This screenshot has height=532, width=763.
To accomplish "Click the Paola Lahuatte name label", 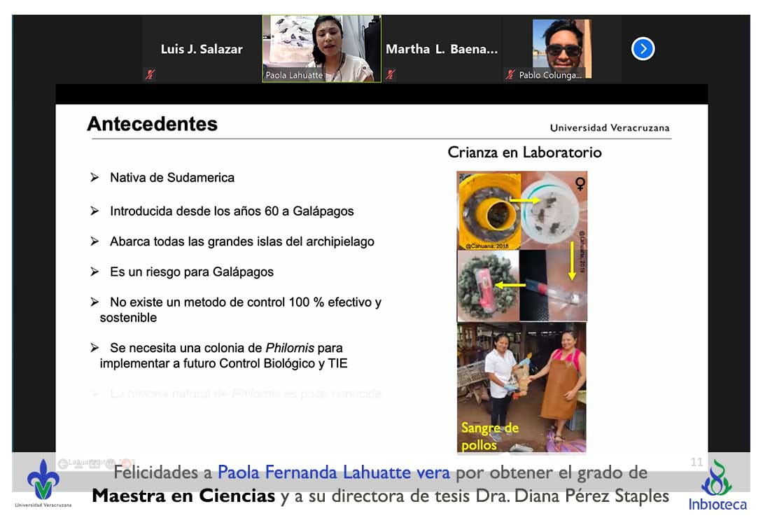I will click(x=294, y=75).
